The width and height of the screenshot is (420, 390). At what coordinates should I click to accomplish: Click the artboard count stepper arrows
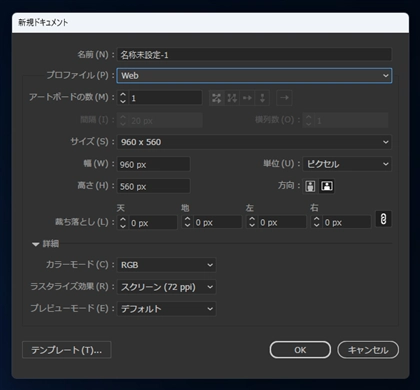[x=123, y=98]
